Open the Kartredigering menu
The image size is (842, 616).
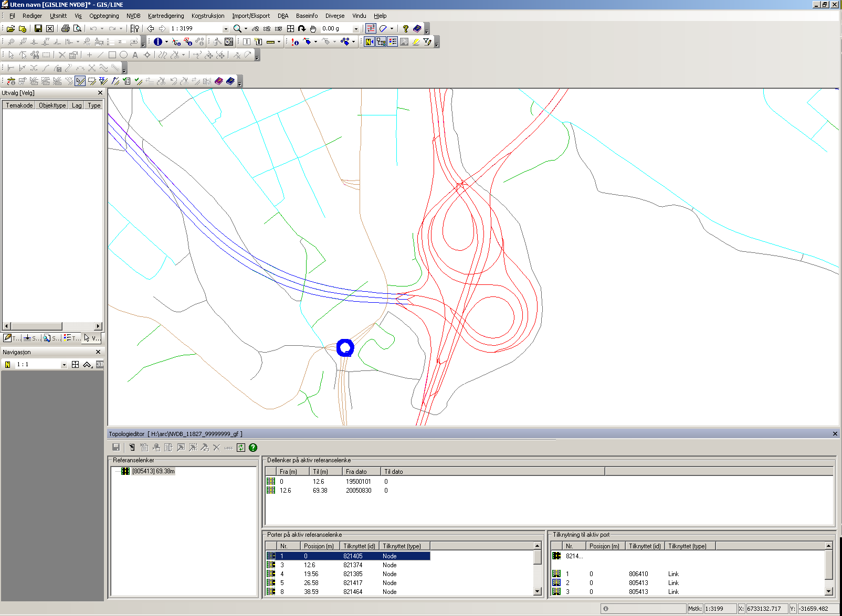click(166, 16)
